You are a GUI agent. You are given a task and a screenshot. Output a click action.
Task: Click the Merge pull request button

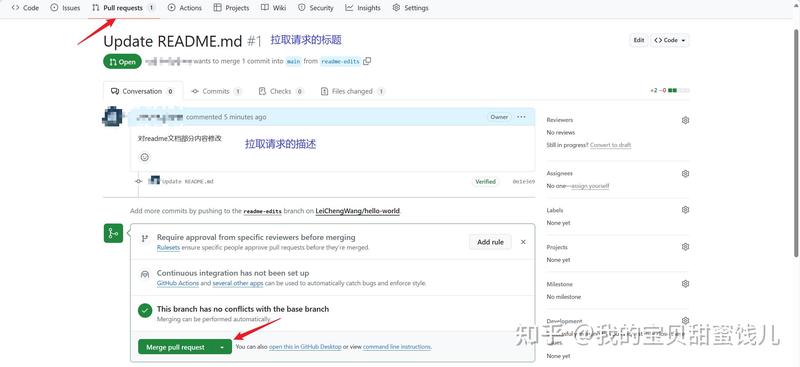[176, 347]
